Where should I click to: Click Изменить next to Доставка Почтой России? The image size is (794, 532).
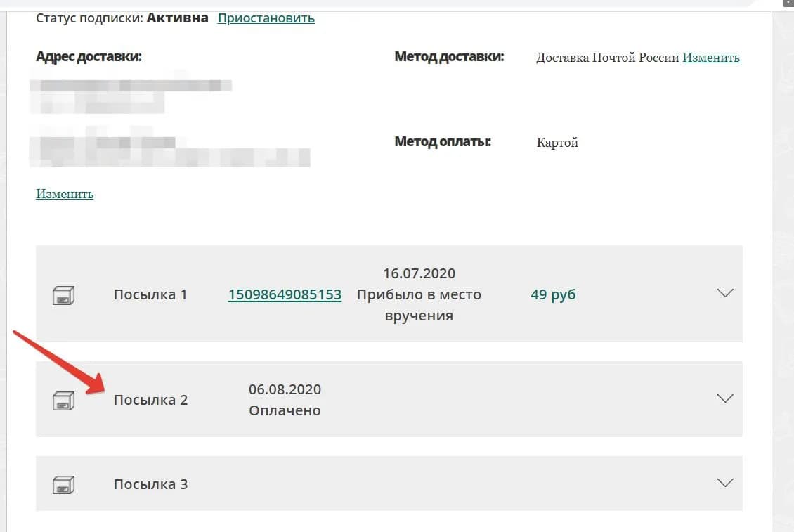click(710, 58)
